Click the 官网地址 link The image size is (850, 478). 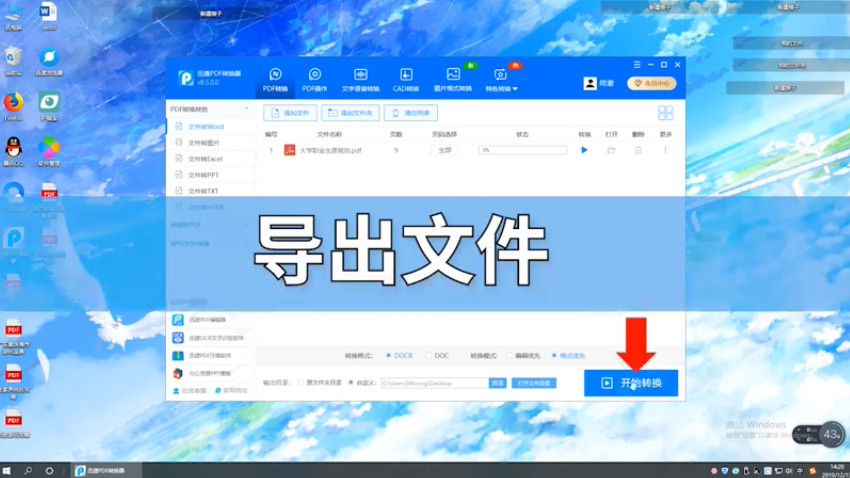coord(231,391)
